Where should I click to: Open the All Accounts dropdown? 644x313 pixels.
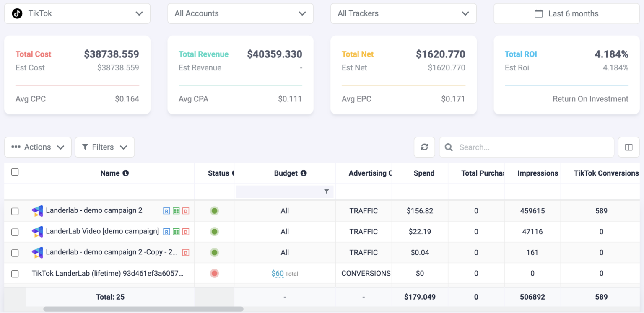coord(240,13)
